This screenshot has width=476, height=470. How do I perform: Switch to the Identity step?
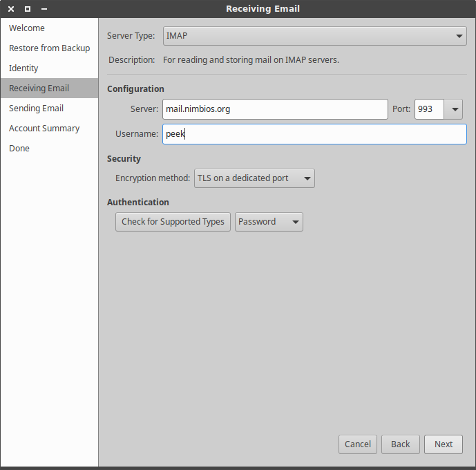tap(23, 68)
